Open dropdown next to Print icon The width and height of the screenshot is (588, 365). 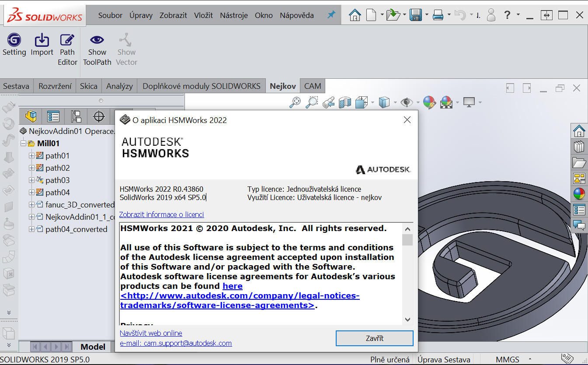[x=449, y=15]
